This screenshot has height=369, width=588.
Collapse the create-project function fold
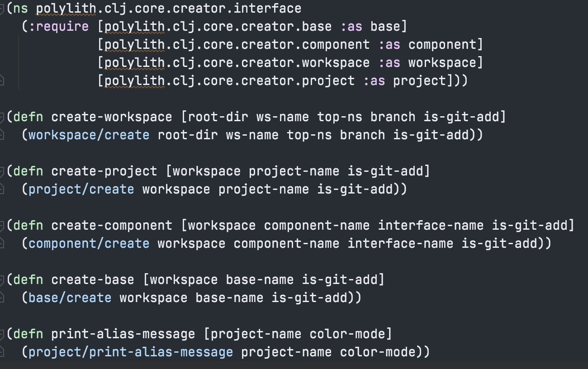tap(2, 171)
